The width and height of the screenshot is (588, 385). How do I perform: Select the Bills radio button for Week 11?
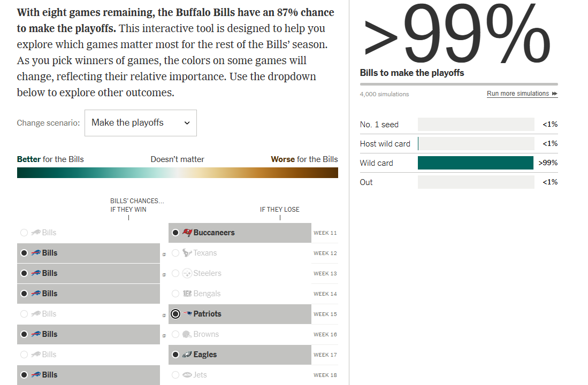pyautogui.click(x=24, y=233)
